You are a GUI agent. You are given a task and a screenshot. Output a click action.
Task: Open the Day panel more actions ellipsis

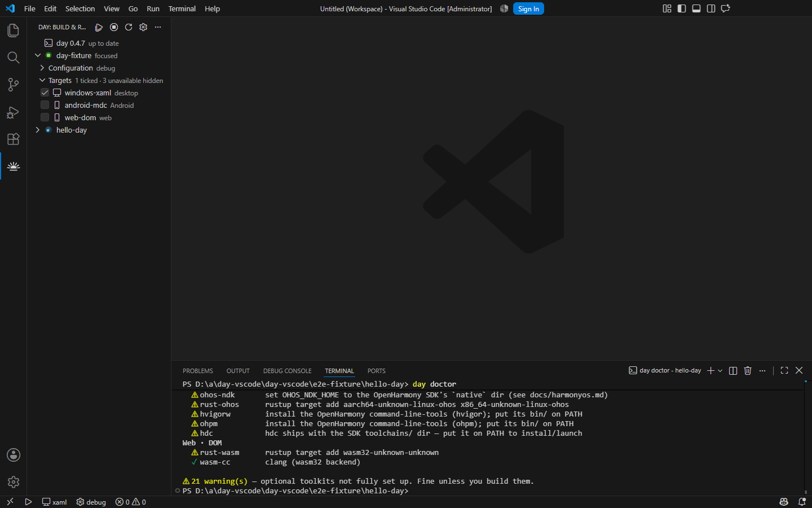(x=158, y=27)
